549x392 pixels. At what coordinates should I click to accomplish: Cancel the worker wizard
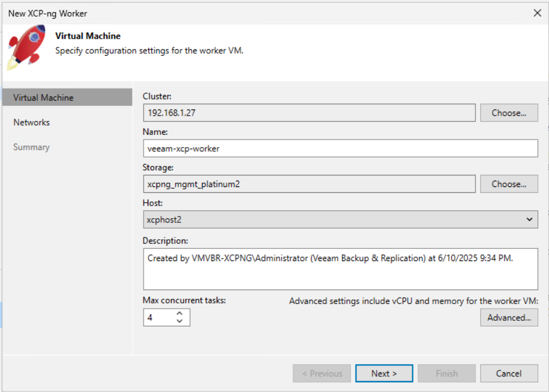[508, 373]
